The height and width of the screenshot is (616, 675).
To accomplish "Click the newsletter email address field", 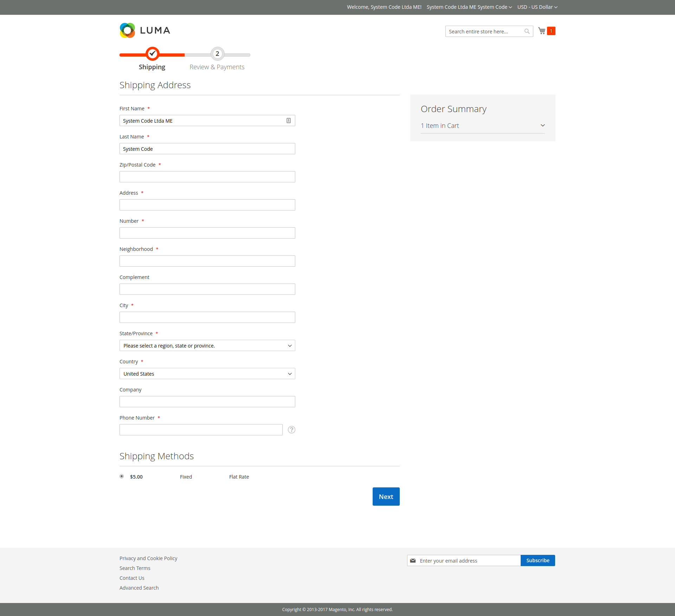I will pos(468,560).
